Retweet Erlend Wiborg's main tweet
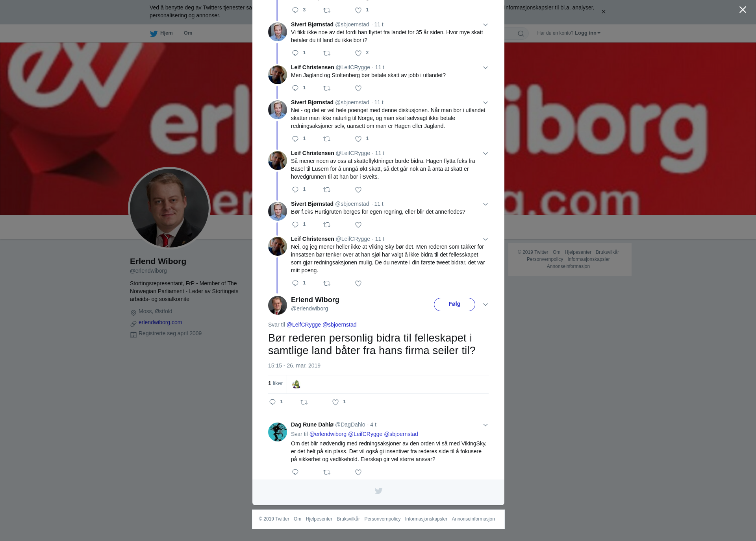The height and width of the screenshot is (541, 756). click(304, 402)
